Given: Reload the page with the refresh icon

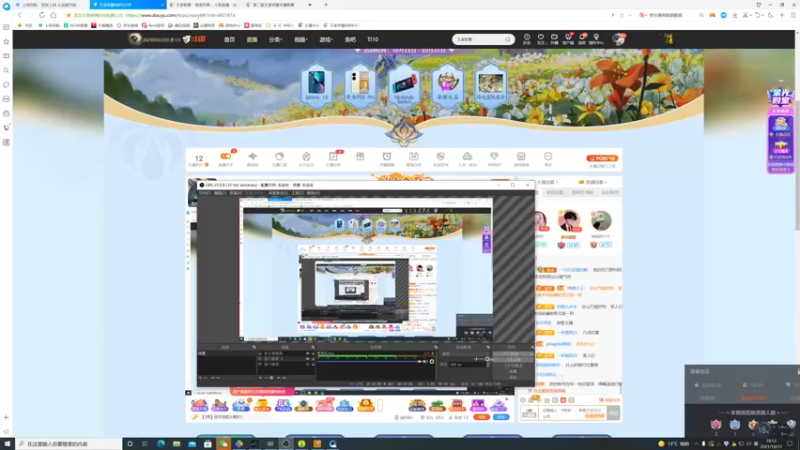Looking at the screenshot, I should click(x=42, y=15).
